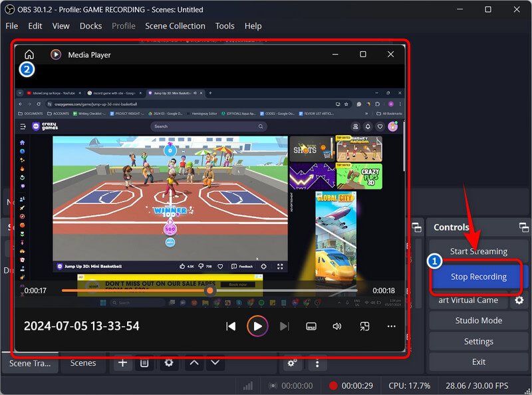
Task: Open the Docks menu
Action: 90,26
